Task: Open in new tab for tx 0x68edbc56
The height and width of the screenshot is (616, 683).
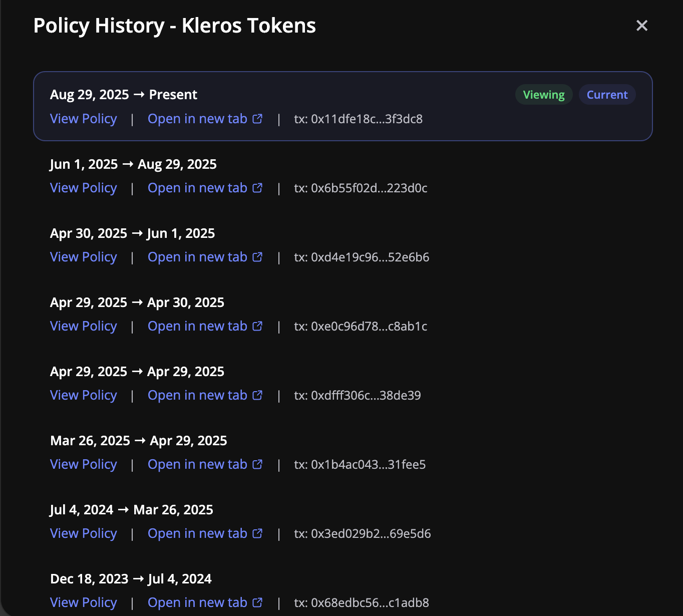Action: (205, 602)
